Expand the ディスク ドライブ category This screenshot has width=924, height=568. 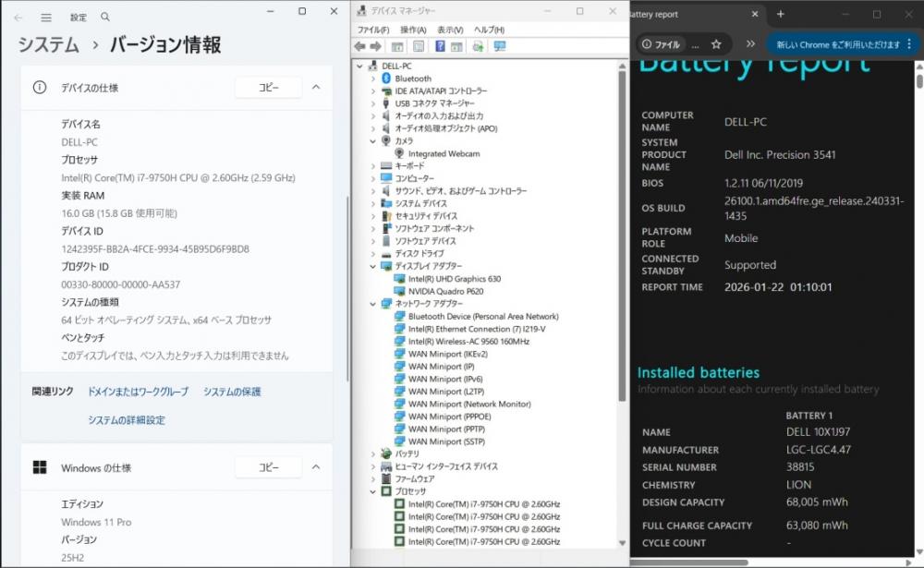372,254
